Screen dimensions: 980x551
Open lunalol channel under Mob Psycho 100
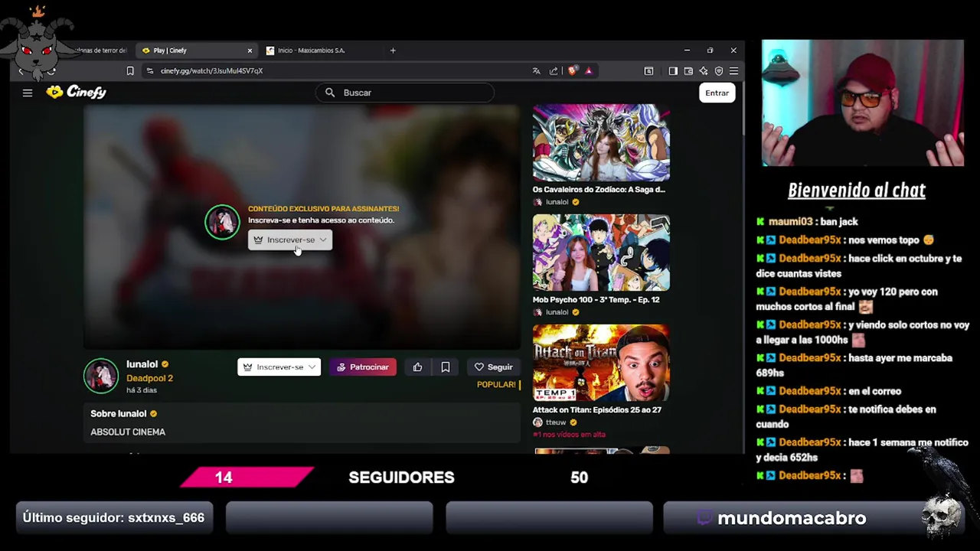(557, 312)
